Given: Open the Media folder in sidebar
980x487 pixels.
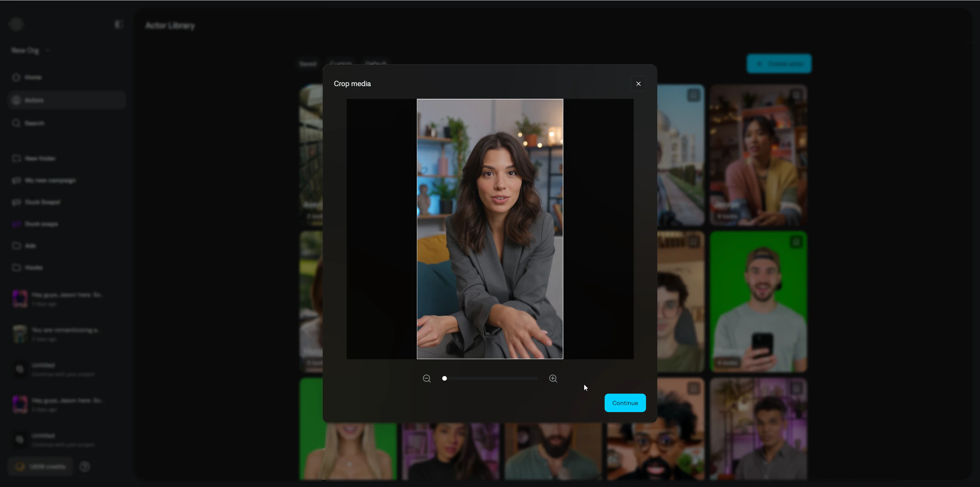Looking at the screenshot, I should [x=67, y=268].
